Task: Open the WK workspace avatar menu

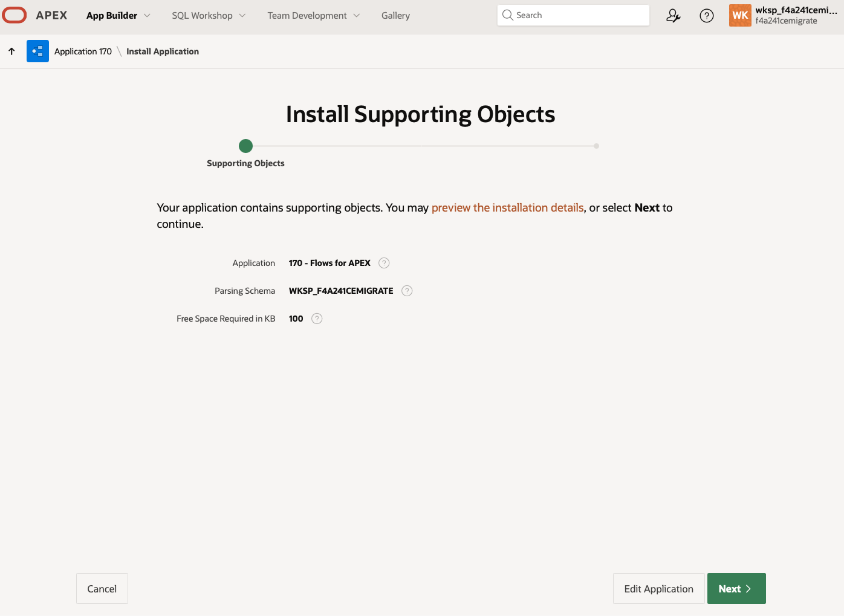Action: click(x=740, y=15)
